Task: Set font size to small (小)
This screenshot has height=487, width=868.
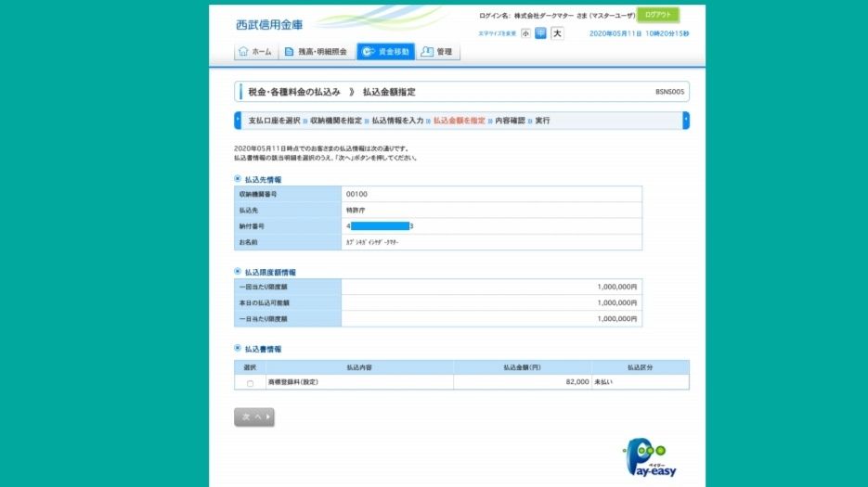Action: [x=525, y=33]
